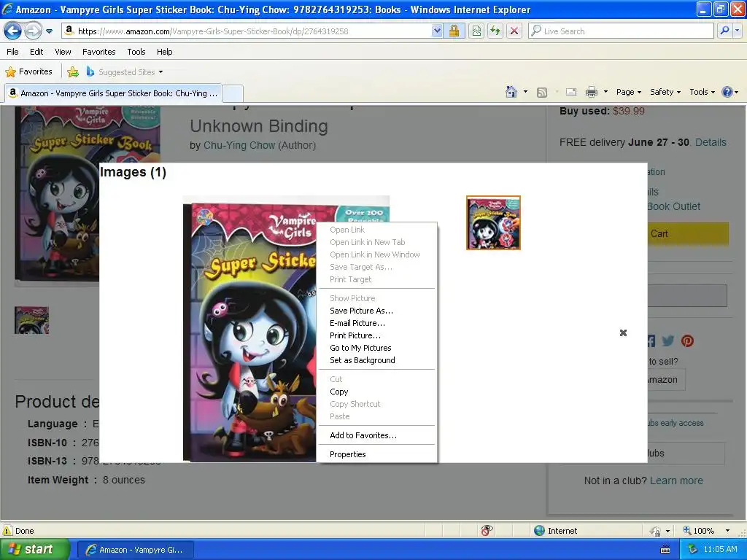Click the delivery Details link
The width and height of the screenshot is (747, 560).
pyautogui.click(x=711, y=142)
